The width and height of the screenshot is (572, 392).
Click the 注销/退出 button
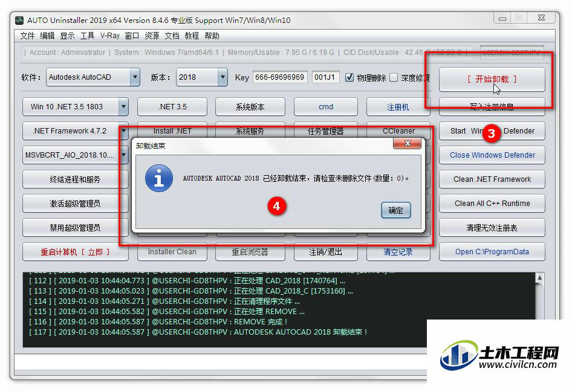[325, 252]
